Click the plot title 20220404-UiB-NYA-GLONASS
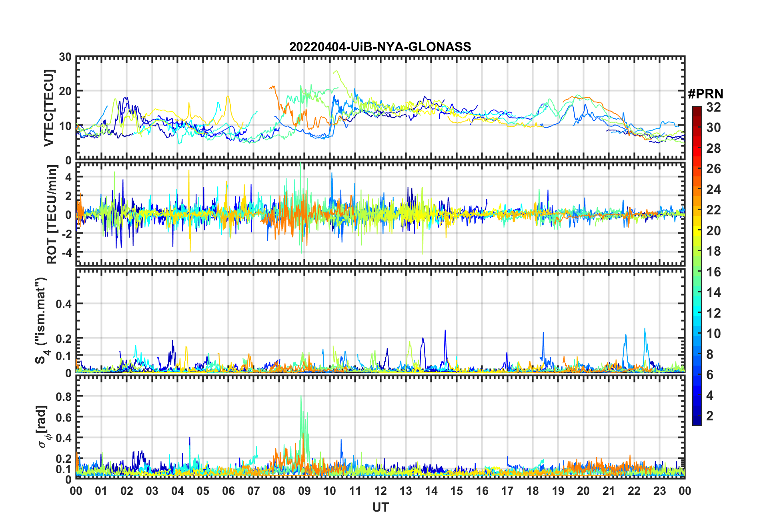 click(380, 47)
